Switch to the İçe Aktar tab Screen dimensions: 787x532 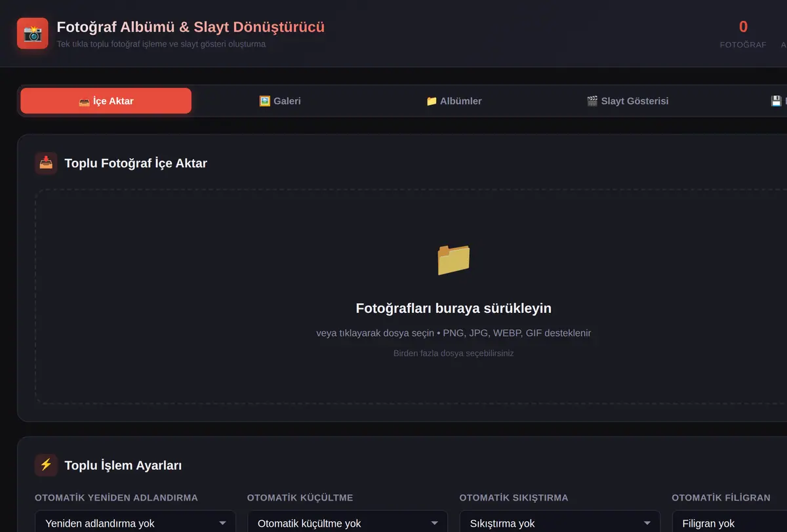pos(106,101)
